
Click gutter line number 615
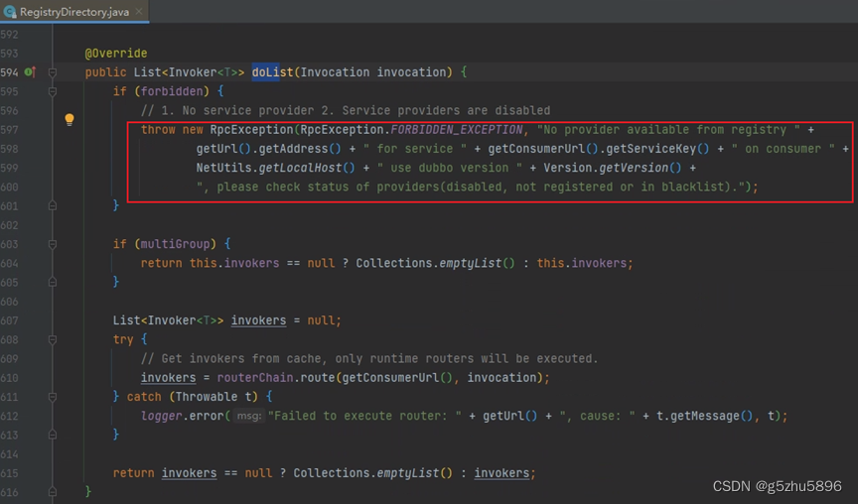click(x=9, y=473)
